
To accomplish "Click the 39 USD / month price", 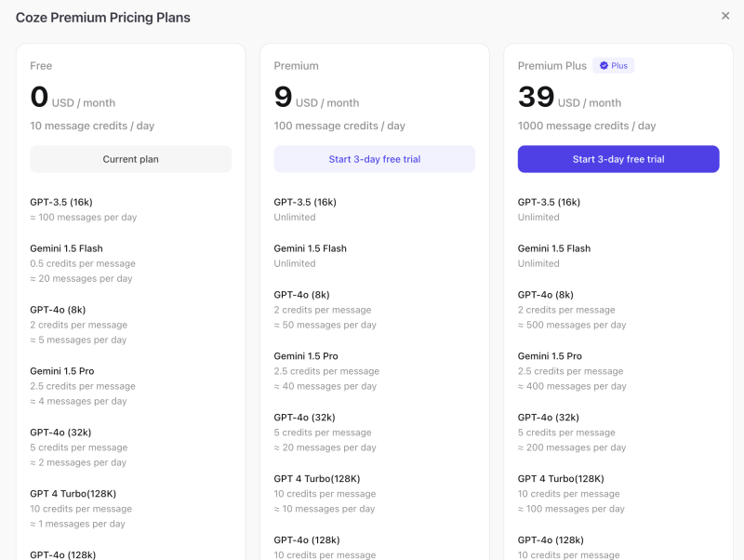I will click(x=569, y=98).
